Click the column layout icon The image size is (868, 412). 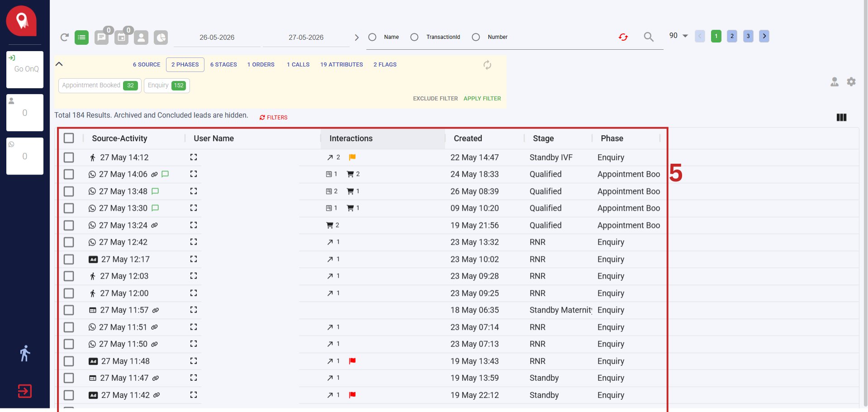pos(841,117)
